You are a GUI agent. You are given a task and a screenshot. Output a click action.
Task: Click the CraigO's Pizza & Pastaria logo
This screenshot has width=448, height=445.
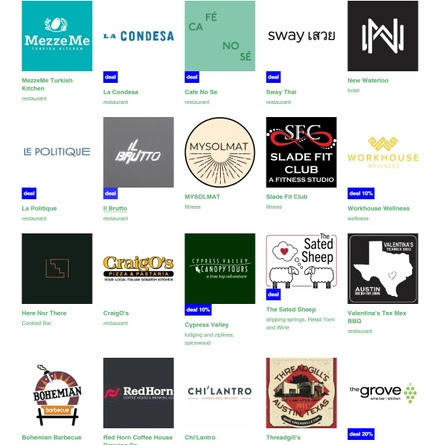point(138,268)
